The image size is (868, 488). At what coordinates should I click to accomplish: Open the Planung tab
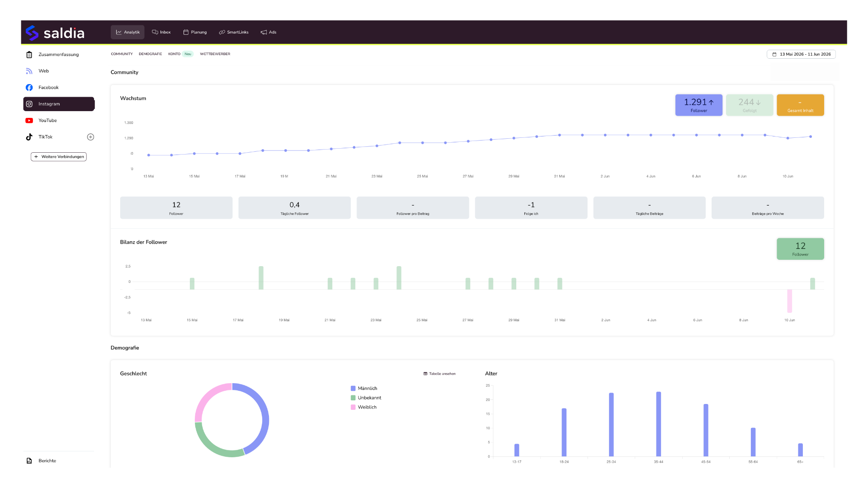(x=195, y=32)
